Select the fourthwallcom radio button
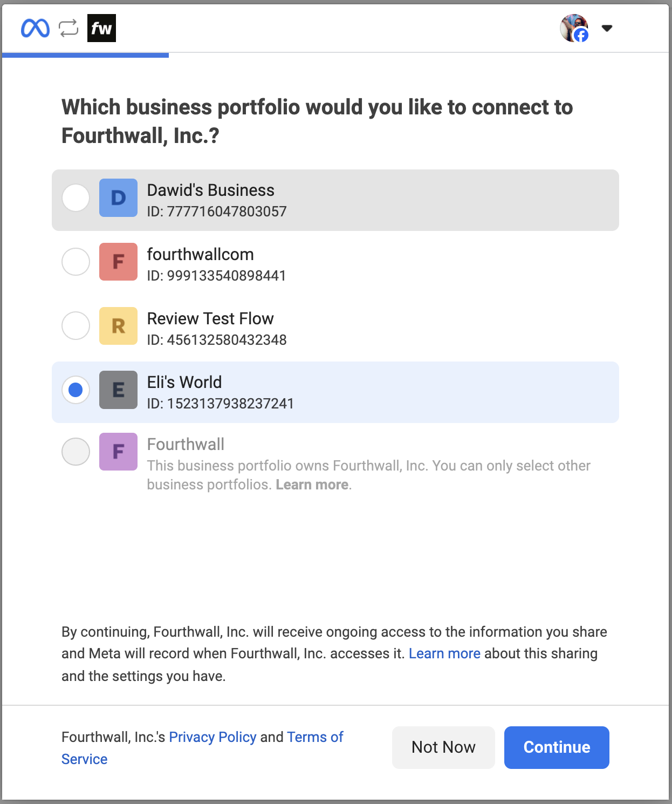 pos(76,262)
